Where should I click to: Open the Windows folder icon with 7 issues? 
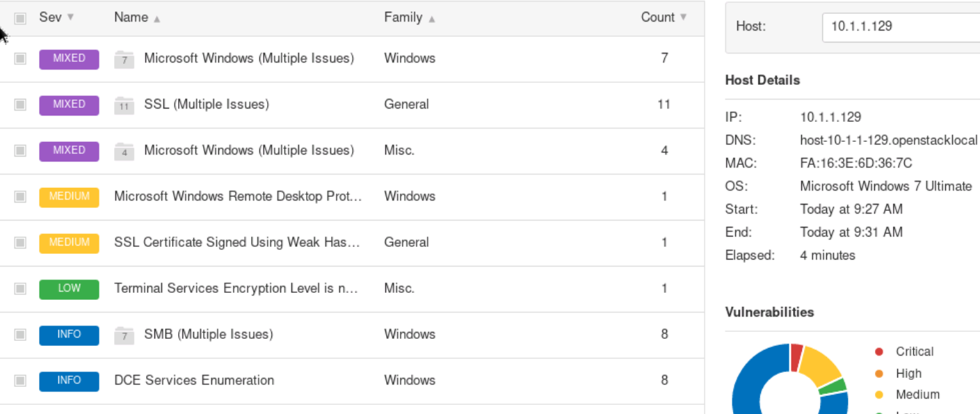click(124, 59)
